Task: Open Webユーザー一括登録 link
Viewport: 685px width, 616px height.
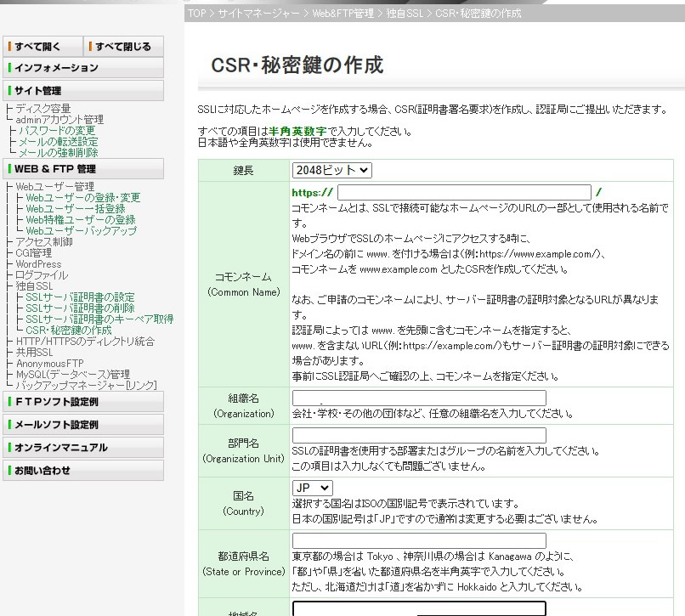Action: tap(76, 208)
